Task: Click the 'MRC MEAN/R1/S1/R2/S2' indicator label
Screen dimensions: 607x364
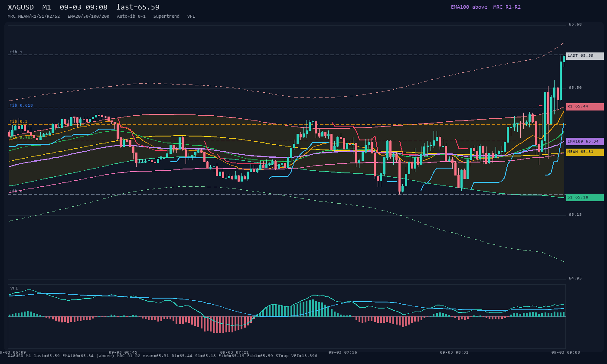Action: click(34, 16)
